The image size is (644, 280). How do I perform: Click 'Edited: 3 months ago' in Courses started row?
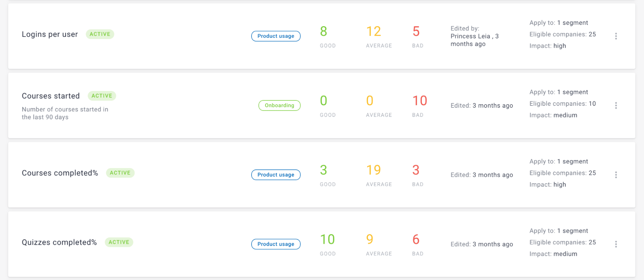(x=482, y=105)
